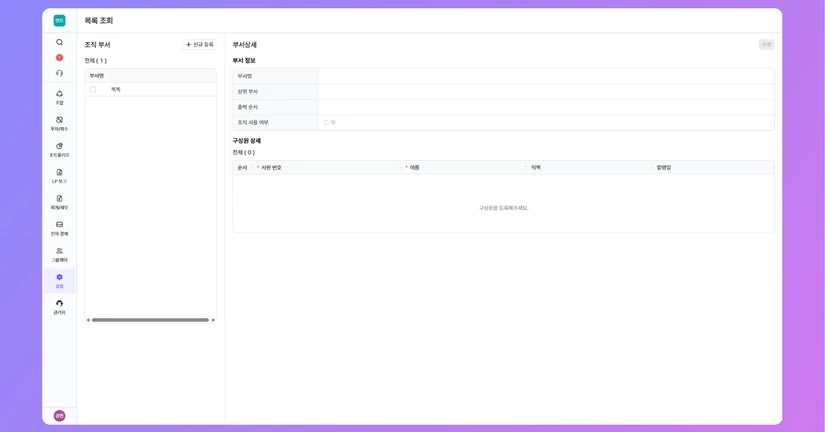The width and height of the screenshot is (825, 432).
Task: Click the 부서명 field value area
Action: 546,76
